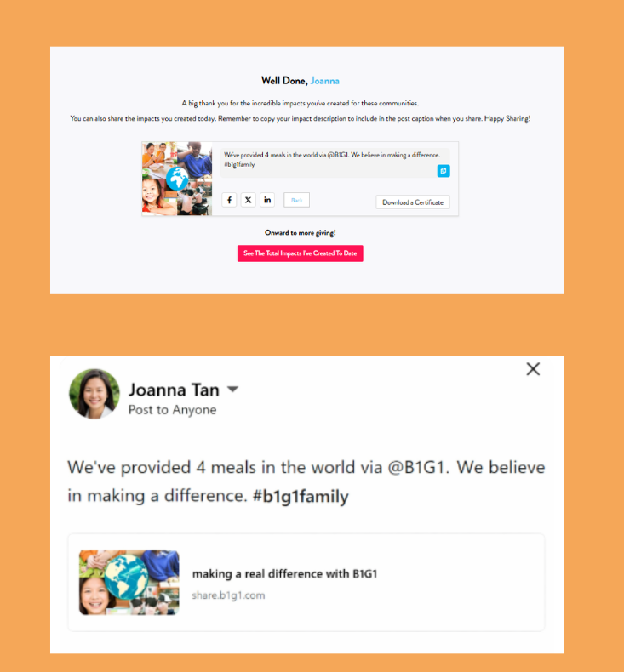Share the impact on X

point(249,200)
